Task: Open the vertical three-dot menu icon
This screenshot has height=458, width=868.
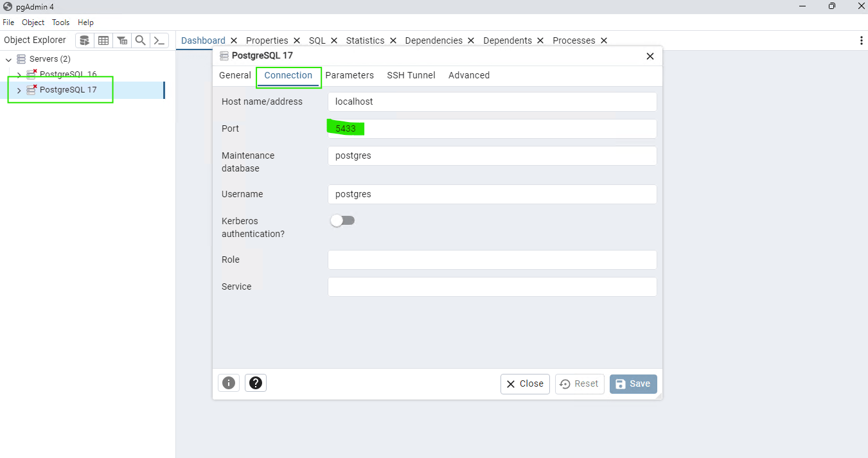Action: pos(861,40)
